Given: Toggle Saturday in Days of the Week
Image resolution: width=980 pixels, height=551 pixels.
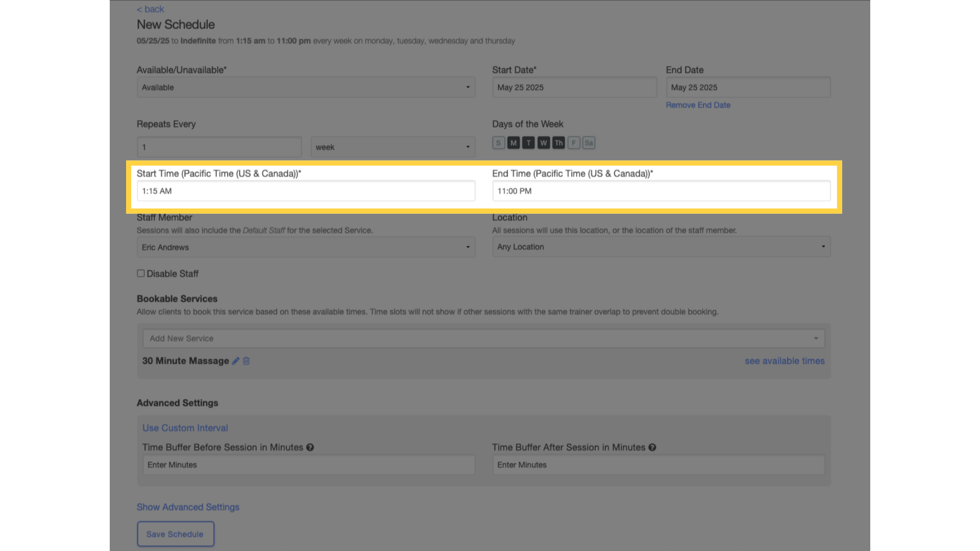Looking at the screenshot, I should (589, 143).
